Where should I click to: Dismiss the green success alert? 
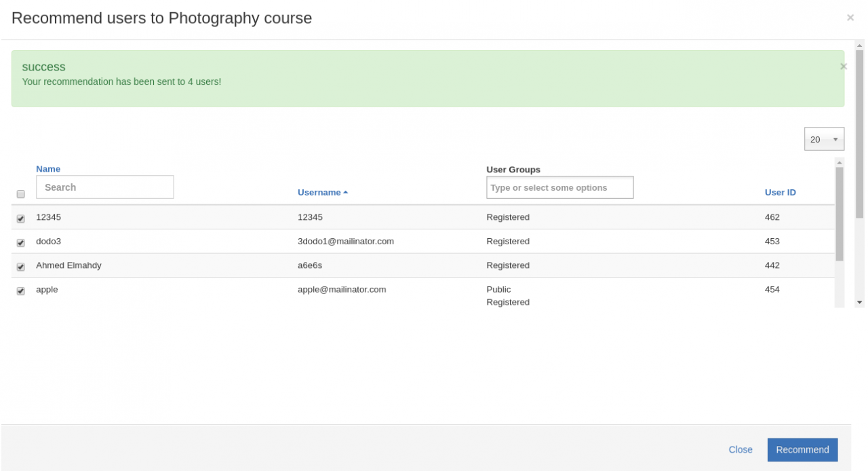[843, 67]
